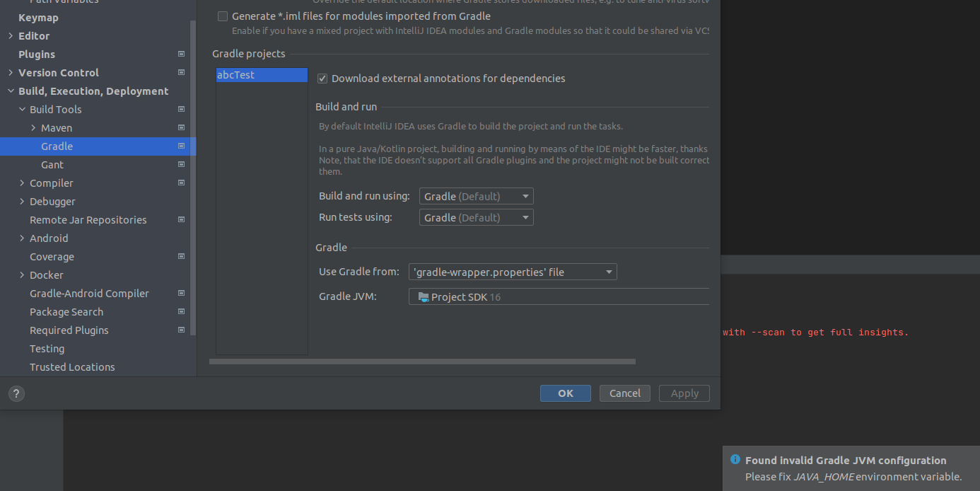980x491 pixels.
Task: Collapse the Build Tools node
Action: [x=21, y=109]
